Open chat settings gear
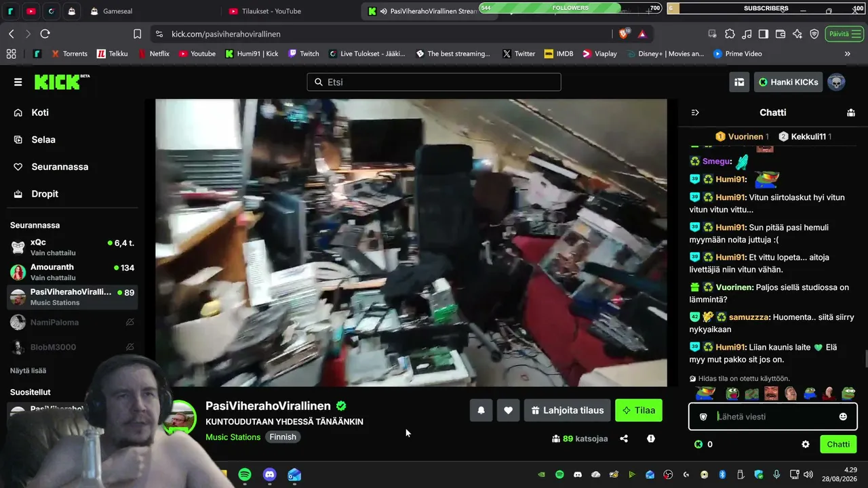 point(806,445)
